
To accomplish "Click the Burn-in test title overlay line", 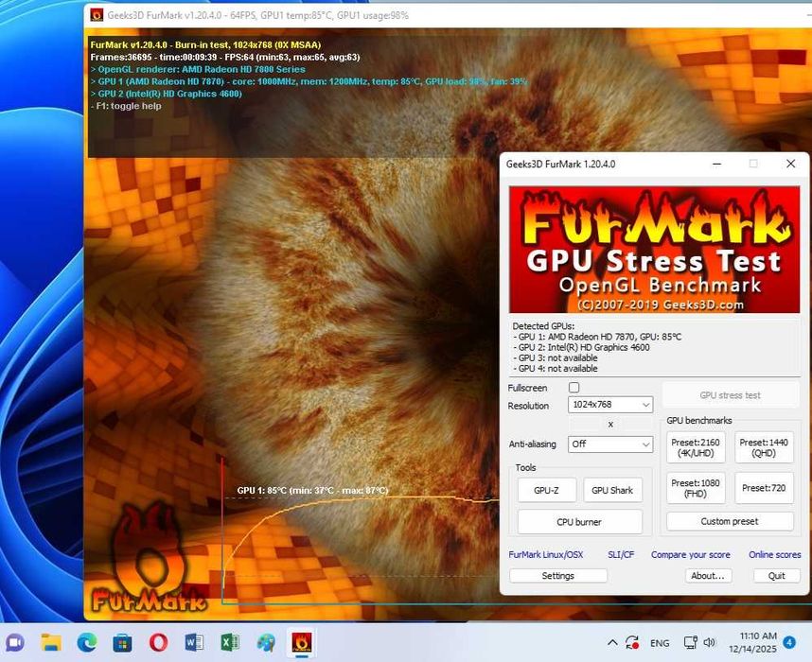I will (x=205, y=45).
